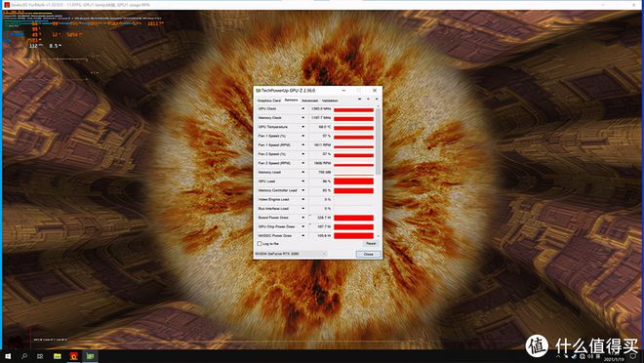Click the Memory Used MB value
644x363 pixels.
tap(325, 172)
